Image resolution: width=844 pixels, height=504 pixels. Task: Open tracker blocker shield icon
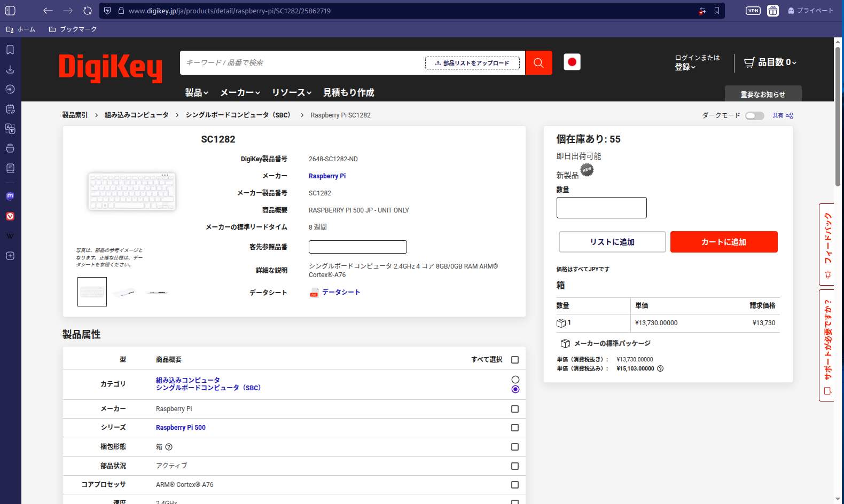(x=107, y=11)
